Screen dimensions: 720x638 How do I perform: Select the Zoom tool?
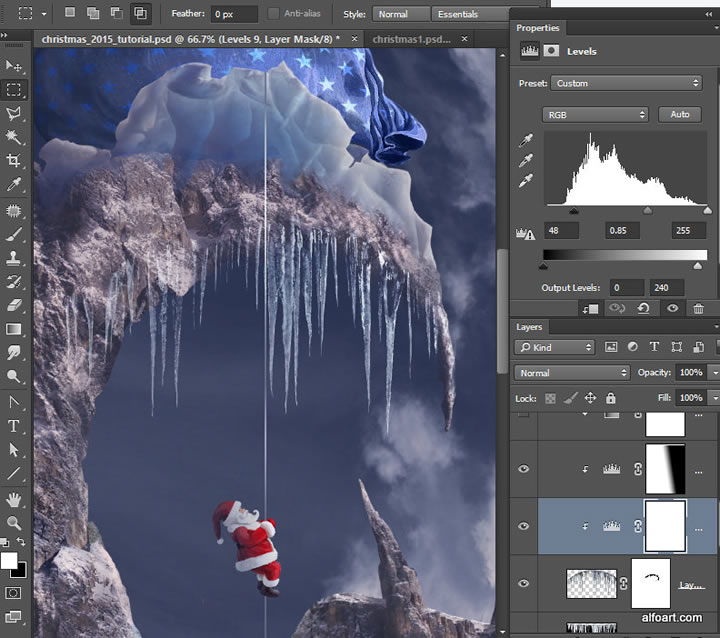[14, 522]
